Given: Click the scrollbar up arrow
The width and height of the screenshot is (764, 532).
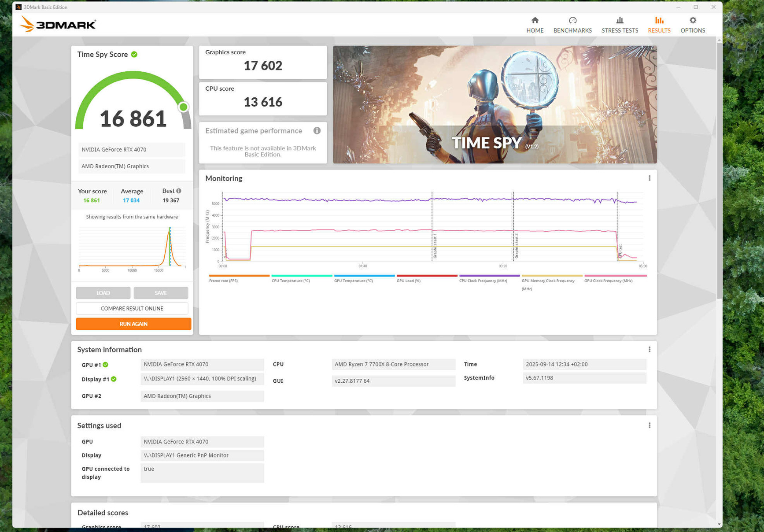Looking at the screenshot, I should 719,40.
